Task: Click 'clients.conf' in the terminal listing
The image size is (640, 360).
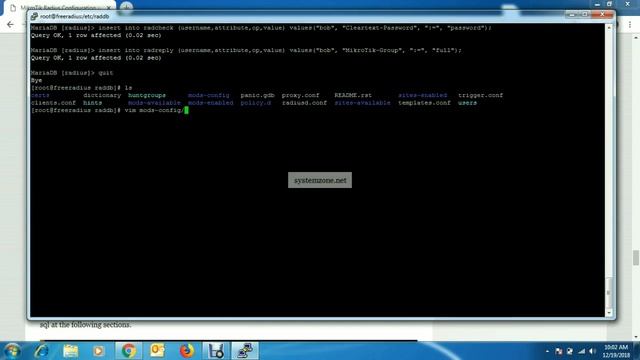Action: pos(53,103)
